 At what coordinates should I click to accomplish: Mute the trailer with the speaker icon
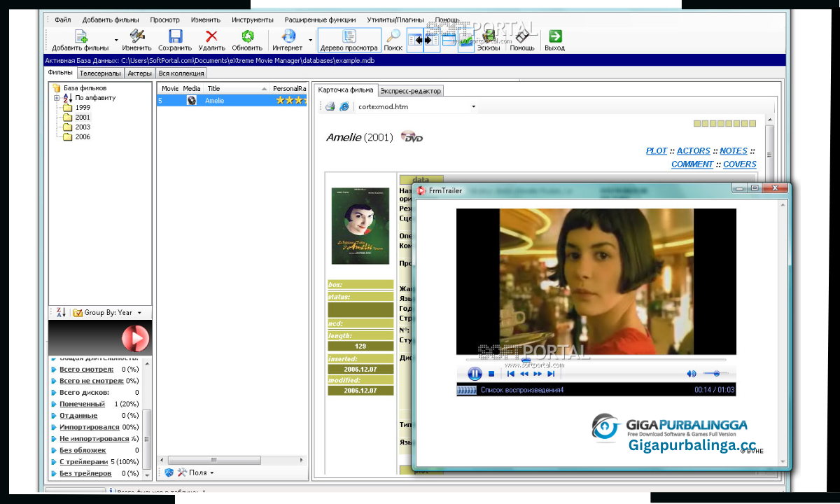pyautogui.click(x=692, y=374)
